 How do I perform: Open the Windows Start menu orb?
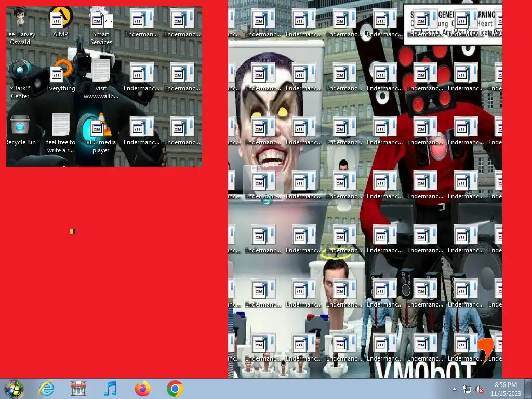pyautogui.click(x=14, y=389)
